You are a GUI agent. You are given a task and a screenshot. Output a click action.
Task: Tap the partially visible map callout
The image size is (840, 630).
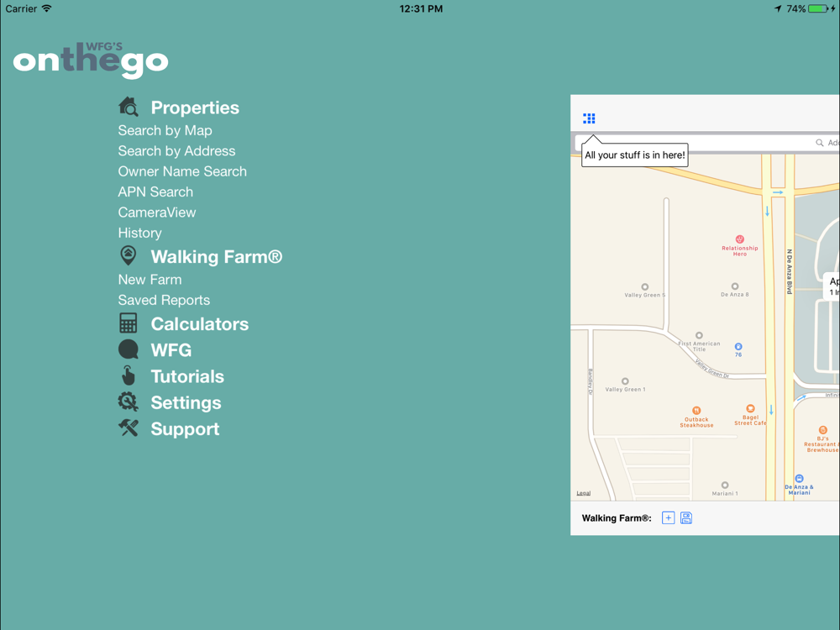point(832,286)
